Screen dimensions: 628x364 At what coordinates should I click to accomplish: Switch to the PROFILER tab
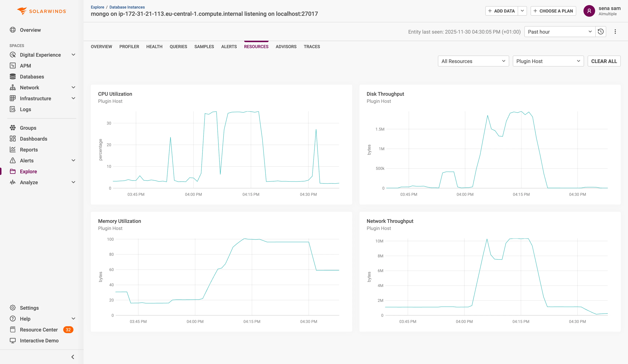tap(129, 47)
